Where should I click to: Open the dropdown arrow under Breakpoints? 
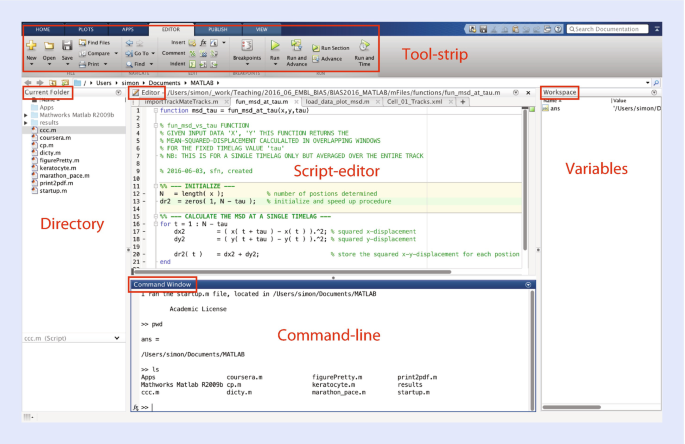pos(247,65)
